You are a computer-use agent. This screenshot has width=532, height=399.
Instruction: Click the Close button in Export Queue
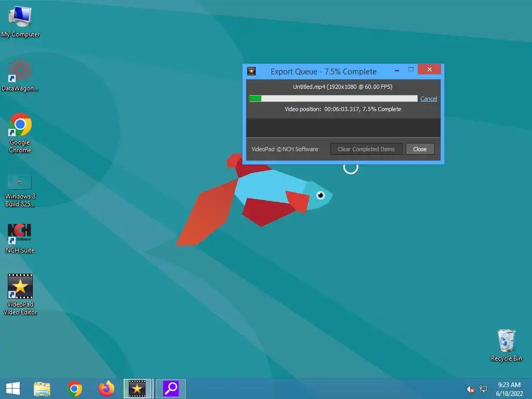coord(420,149)
